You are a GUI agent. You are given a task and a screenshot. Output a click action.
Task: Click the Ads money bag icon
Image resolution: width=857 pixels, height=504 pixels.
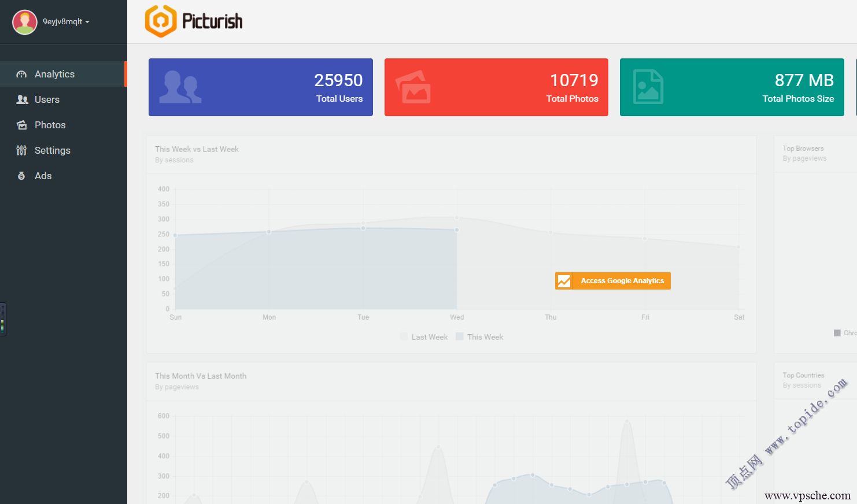21,176
